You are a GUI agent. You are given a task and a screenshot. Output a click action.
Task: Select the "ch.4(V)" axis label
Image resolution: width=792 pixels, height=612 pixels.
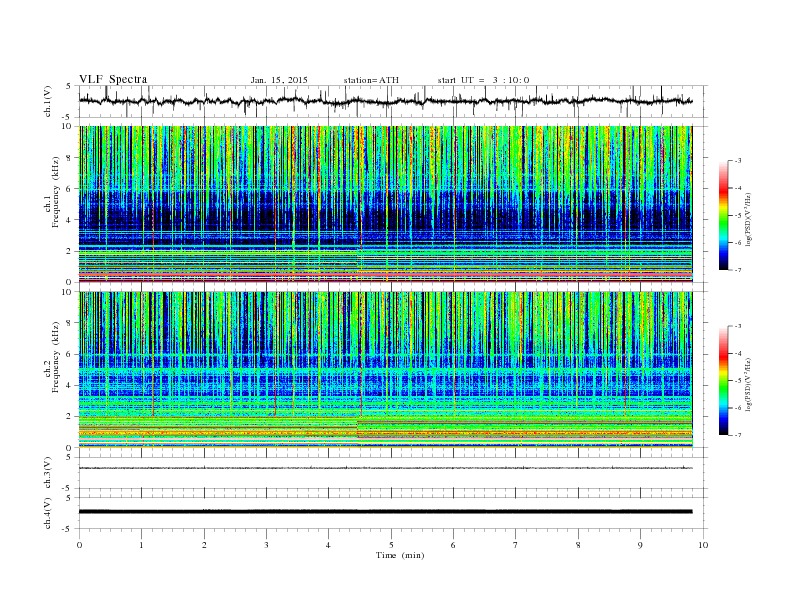48,513
